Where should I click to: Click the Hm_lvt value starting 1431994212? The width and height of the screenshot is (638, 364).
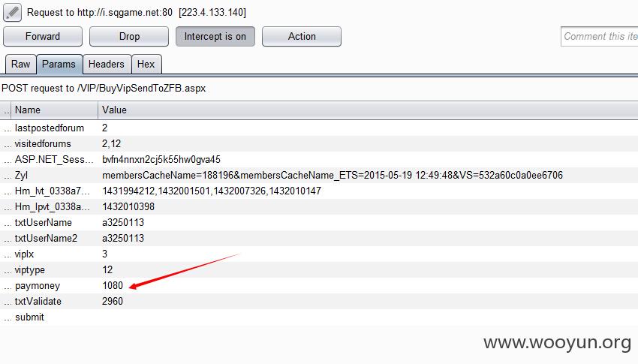[212, 191]
